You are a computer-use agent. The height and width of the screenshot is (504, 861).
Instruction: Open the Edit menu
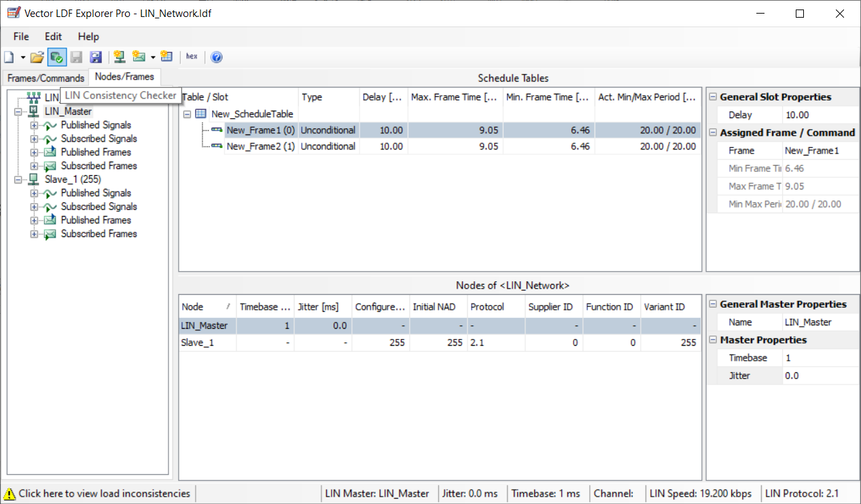[53, 37]
